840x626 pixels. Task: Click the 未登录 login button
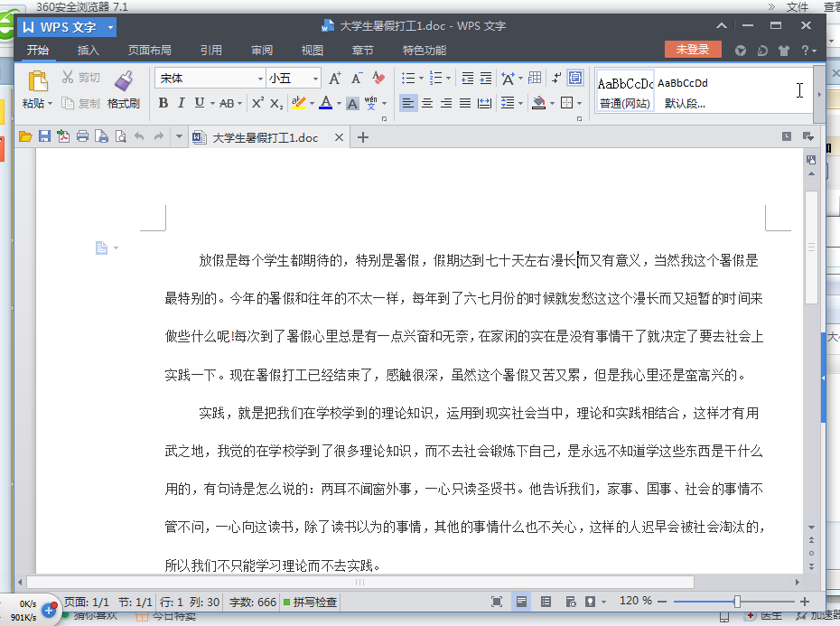(x=693, y=50)
